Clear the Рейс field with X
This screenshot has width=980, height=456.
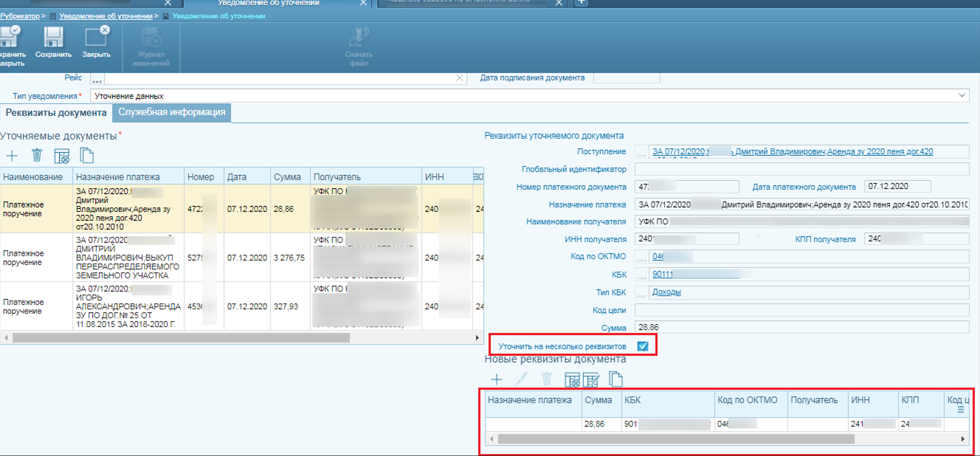click(x=459, y=78)
